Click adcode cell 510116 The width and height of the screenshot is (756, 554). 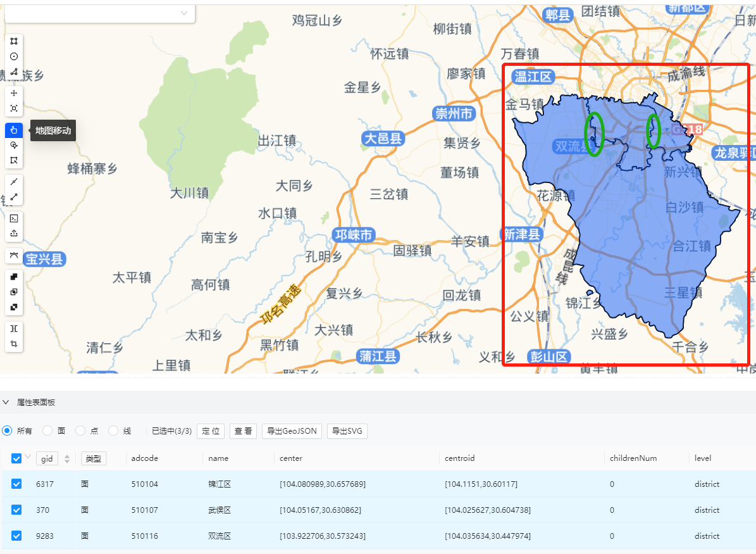click(x=145, y=536)
